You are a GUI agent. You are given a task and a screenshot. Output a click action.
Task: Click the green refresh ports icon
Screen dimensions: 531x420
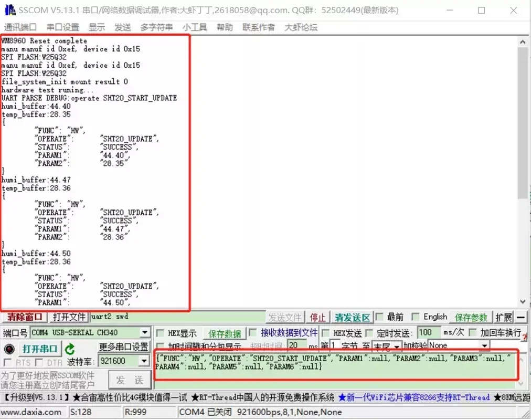[70, 349]
